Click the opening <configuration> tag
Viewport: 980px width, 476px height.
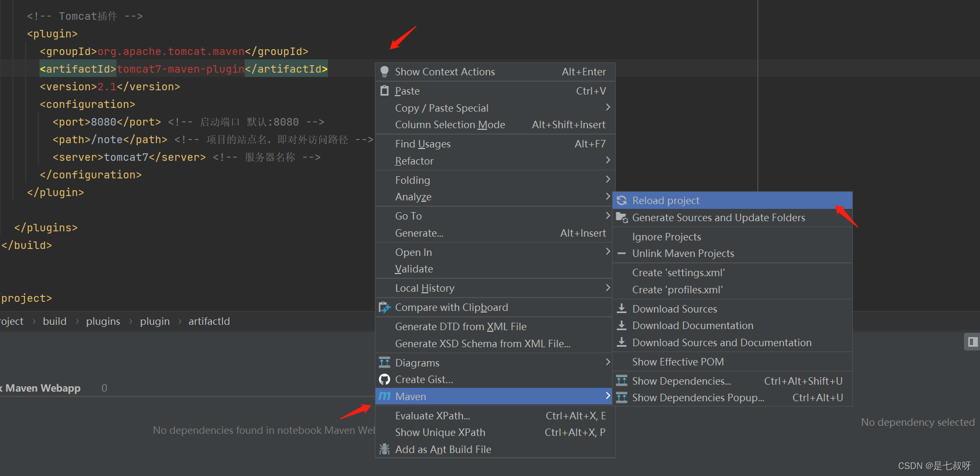tap(88, 104)
